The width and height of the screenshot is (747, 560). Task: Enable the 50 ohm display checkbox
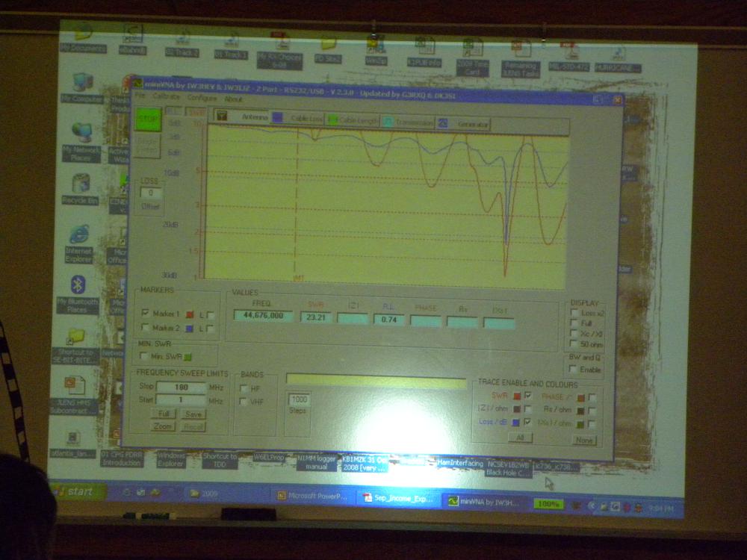coord(574,343)
